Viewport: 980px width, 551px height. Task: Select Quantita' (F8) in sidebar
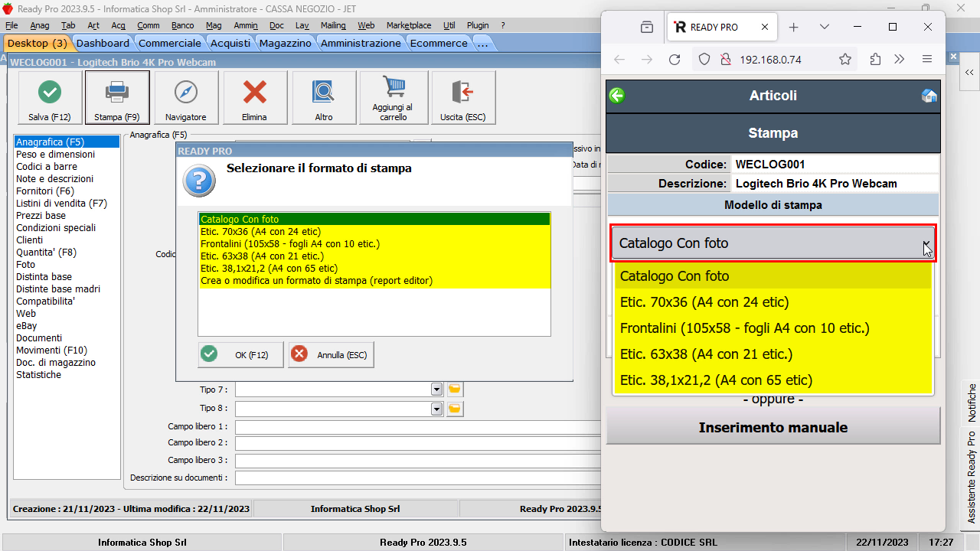point(46,253)
